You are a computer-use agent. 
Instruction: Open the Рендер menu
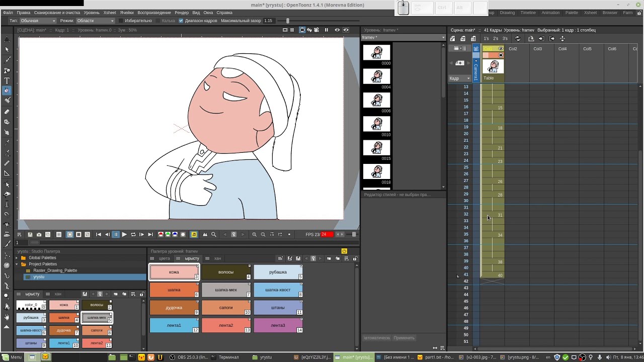(182, 13)
